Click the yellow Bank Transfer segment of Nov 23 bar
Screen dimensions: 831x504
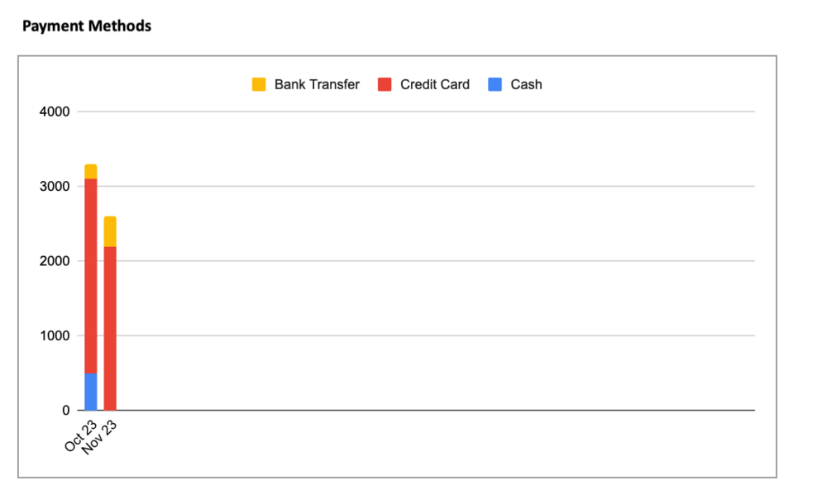click(x=110, y=231)
